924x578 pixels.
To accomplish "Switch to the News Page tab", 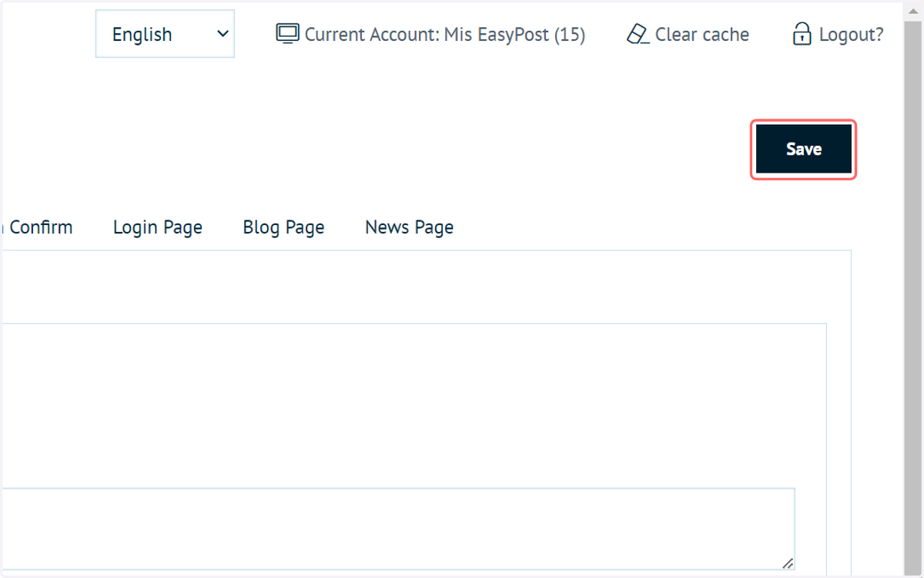I will 409,227.
